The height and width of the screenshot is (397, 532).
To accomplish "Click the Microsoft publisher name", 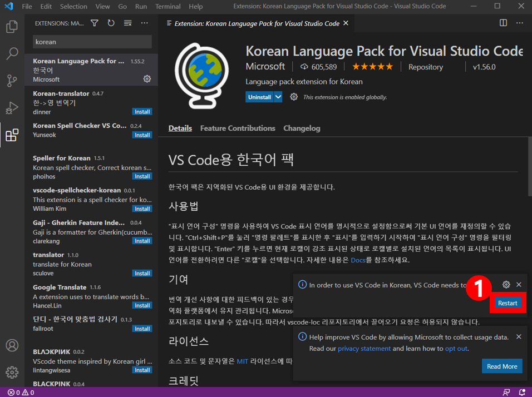I will tap(265, 67).
